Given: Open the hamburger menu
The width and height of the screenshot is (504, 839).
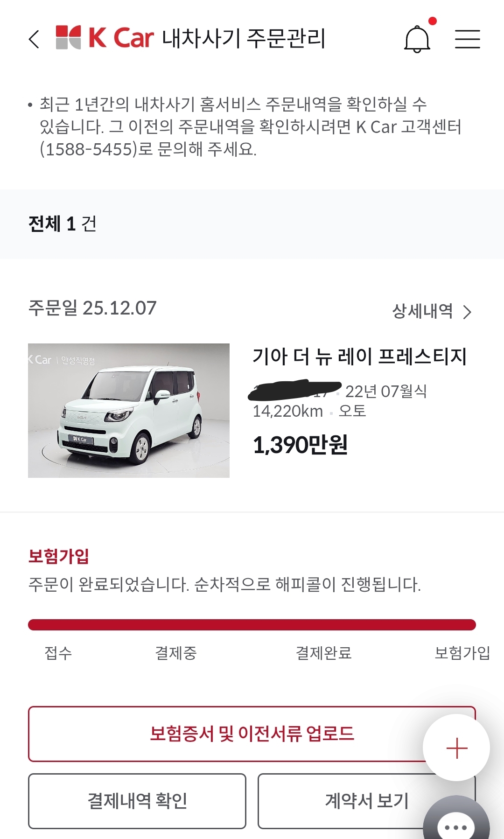Looking at the screenshot, I should click(467, 39).
